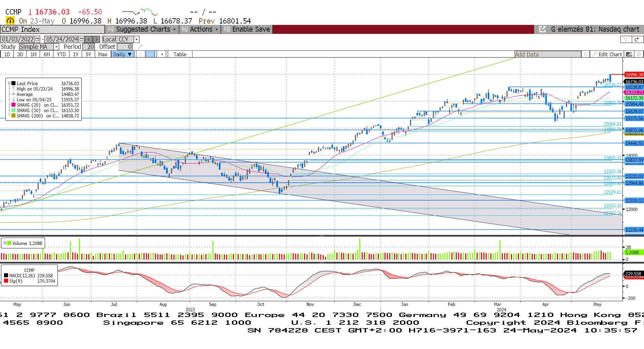The width and height of the screenshot is (644, 349).
Task: Click the Last Price black color swatch
Action: pos(13,83)
